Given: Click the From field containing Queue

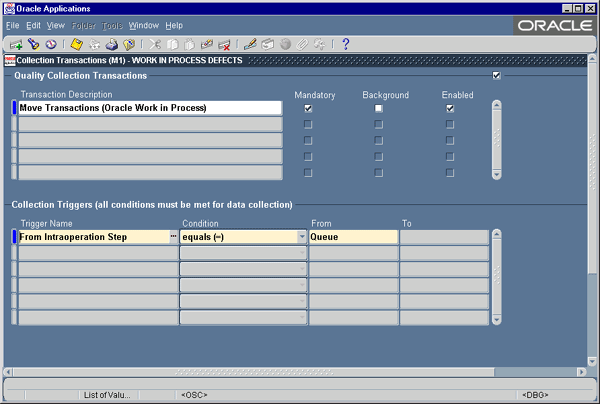Looking at the screenshot, I should pos(352,237).
